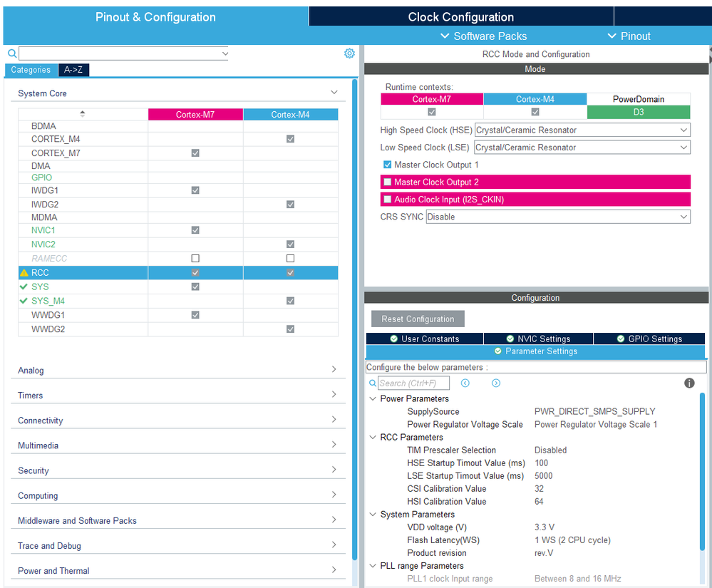The image size is (712, 588).
Task: Go to next search result arrow icon
Action: click(496, 383)
